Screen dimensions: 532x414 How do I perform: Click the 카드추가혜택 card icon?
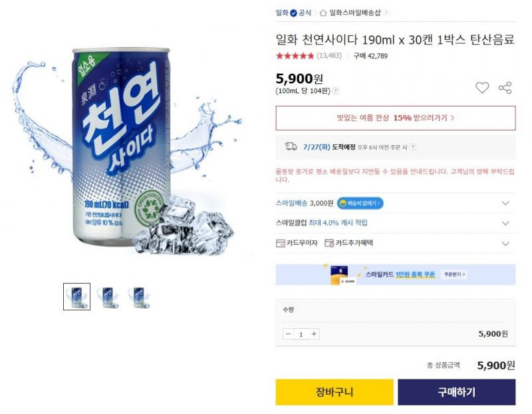(329, 243)
